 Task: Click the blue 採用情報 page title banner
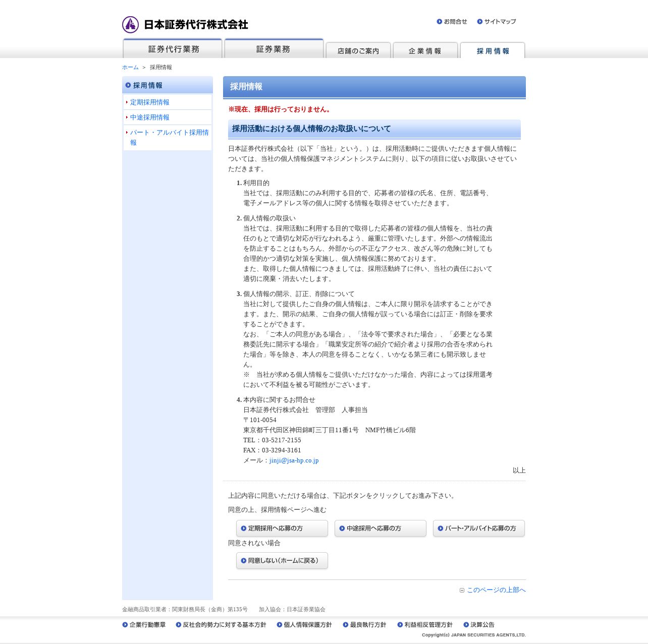[374, 87]
